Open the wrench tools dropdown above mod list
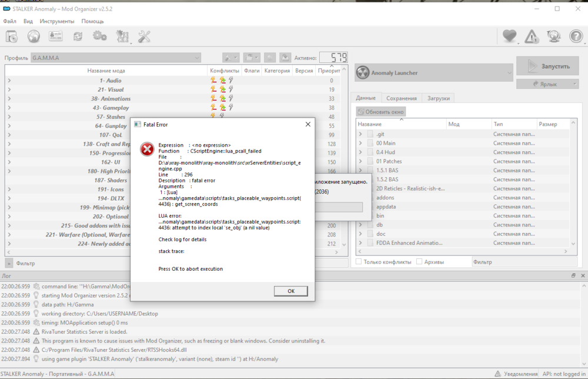The height and width of the screenshot is (379, 588). point(230,58)
